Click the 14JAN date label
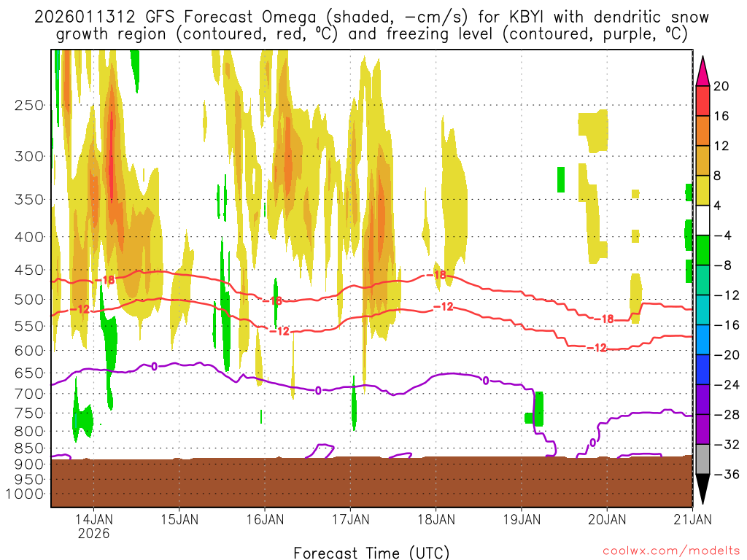Viewport: 747px width, 560px height. [94, 519]
